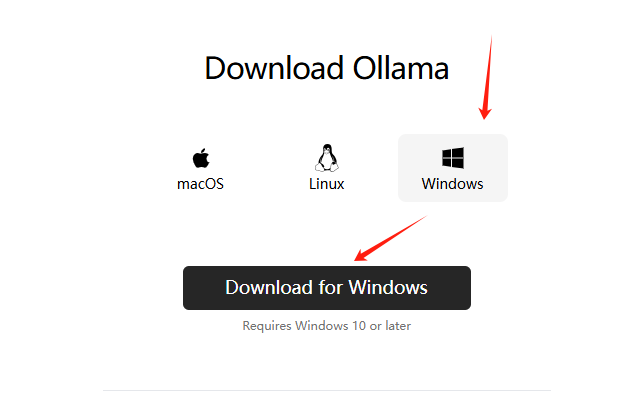Image resolution: width=628 pixels, height=406 pixels.
Task: Click 'or later' in the requirement text
Action: (390, 326)
